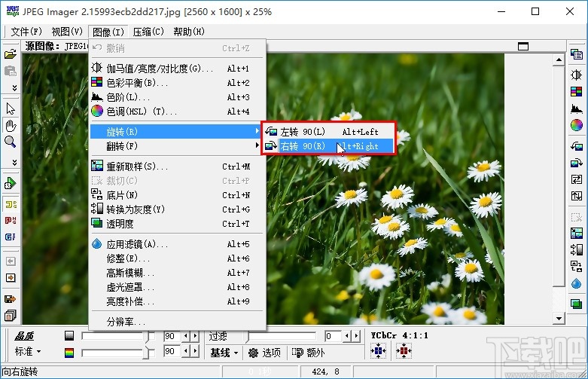Click red chroma subsampling icon

[x=404, y=351]
